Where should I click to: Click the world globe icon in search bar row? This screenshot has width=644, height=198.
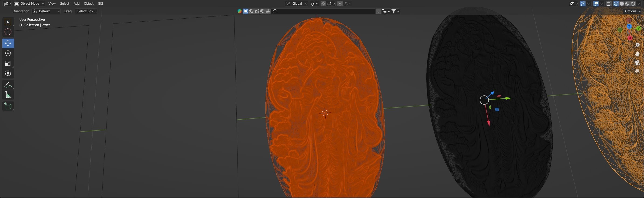(262, 11)
